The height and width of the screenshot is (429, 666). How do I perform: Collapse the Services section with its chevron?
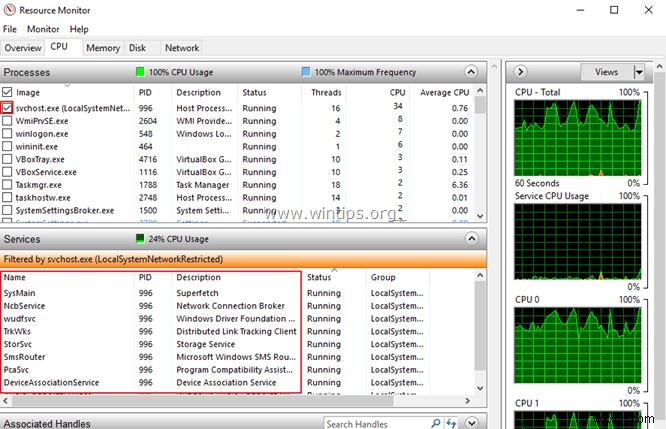click(x=471, y=239)
